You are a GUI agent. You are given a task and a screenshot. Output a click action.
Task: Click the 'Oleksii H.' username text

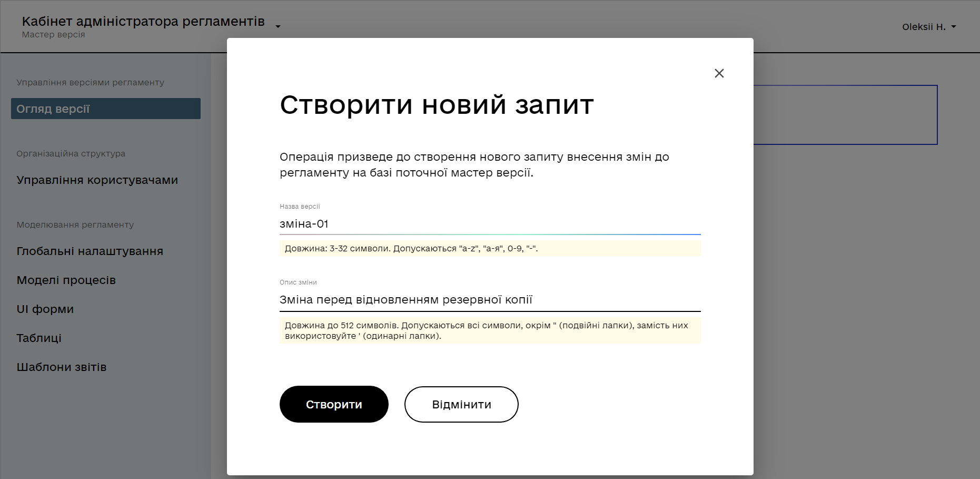point(923,27)
